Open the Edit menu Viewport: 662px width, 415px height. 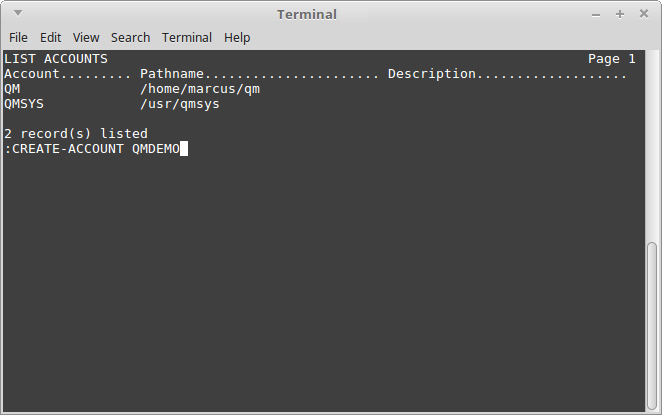[51, 38]
